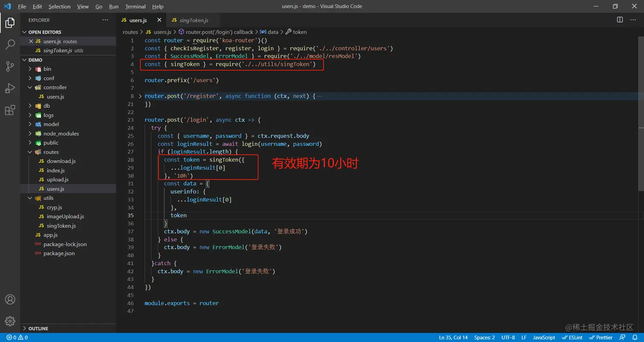The height and width of the screenshot is (342, 644).
Task: Open the Terminal menu
Action: [135, 6]
